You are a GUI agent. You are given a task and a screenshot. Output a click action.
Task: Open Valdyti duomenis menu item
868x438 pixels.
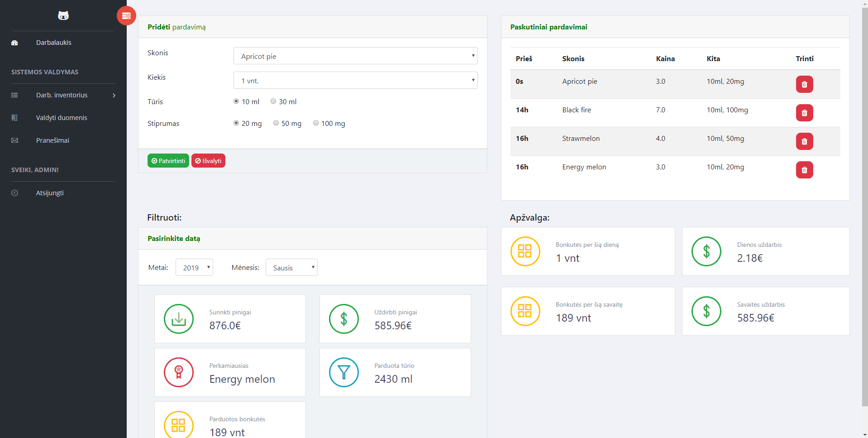tap(62, 118)
